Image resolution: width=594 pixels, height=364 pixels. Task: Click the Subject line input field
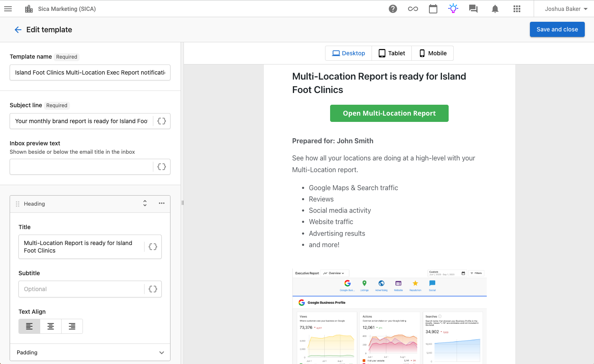(x=82, y=121)
